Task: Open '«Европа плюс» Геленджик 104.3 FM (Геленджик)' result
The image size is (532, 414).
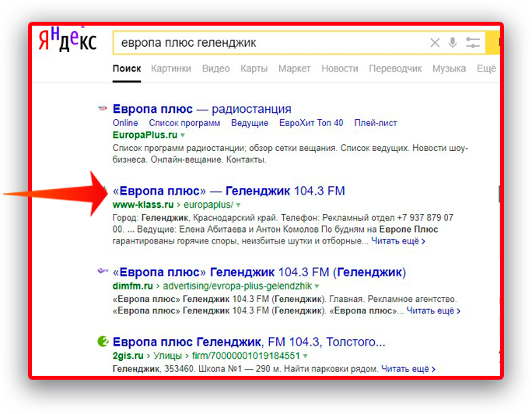Action: pyautogui.click(x=259, y=272)
